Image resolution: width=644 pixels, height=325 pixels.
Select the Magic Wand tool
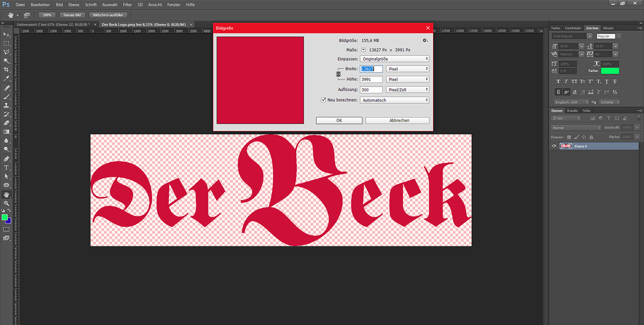tap(7, 60)
